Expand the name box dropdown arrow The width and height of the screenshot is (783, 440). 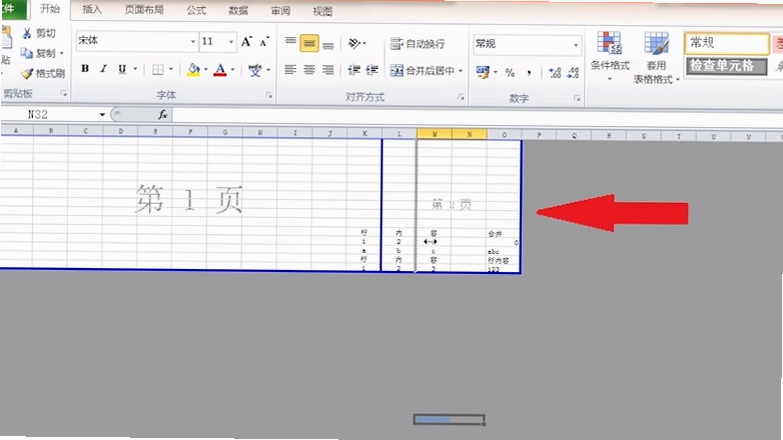click(x=102, y=114)
